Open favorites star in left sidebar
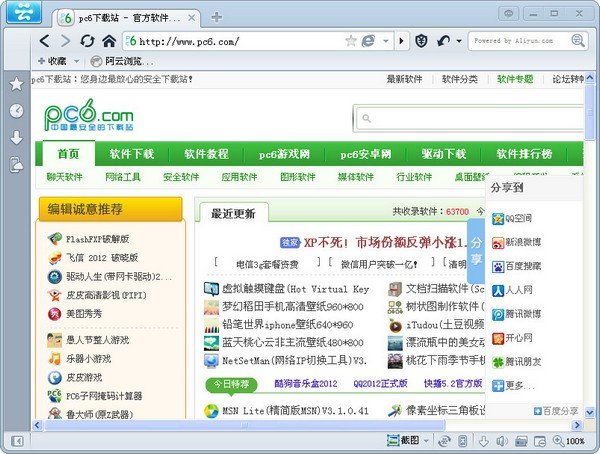 tap(16, 84)
